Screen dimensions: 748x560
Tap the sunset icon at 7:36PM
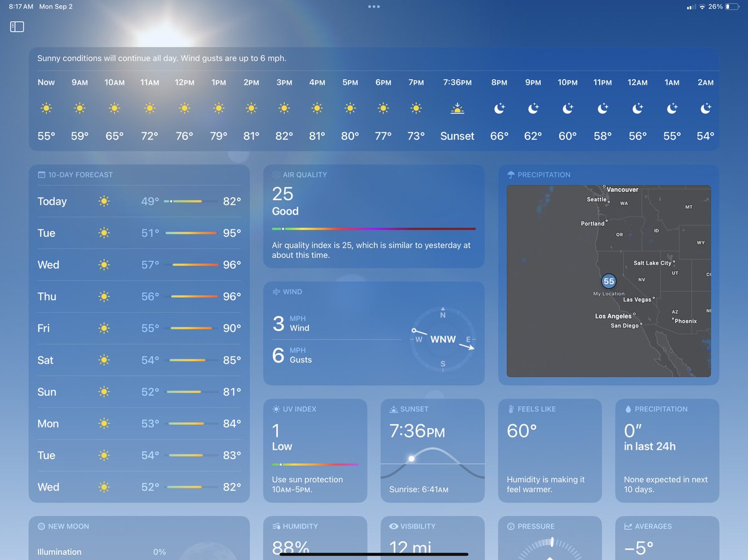click(458, 108)
